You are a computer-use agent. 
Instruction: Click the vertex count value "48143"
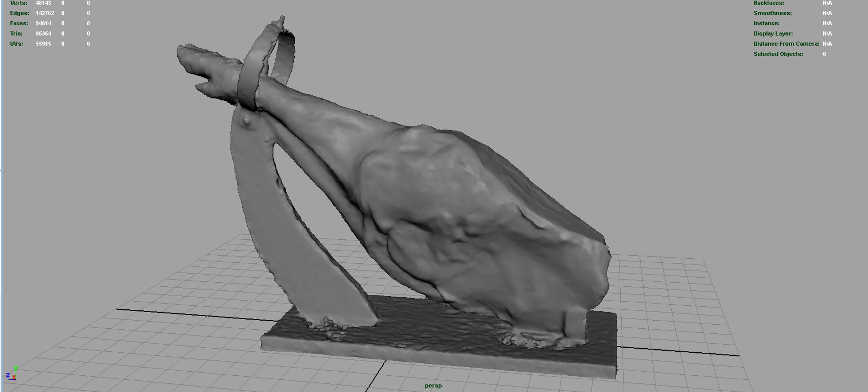43,3
